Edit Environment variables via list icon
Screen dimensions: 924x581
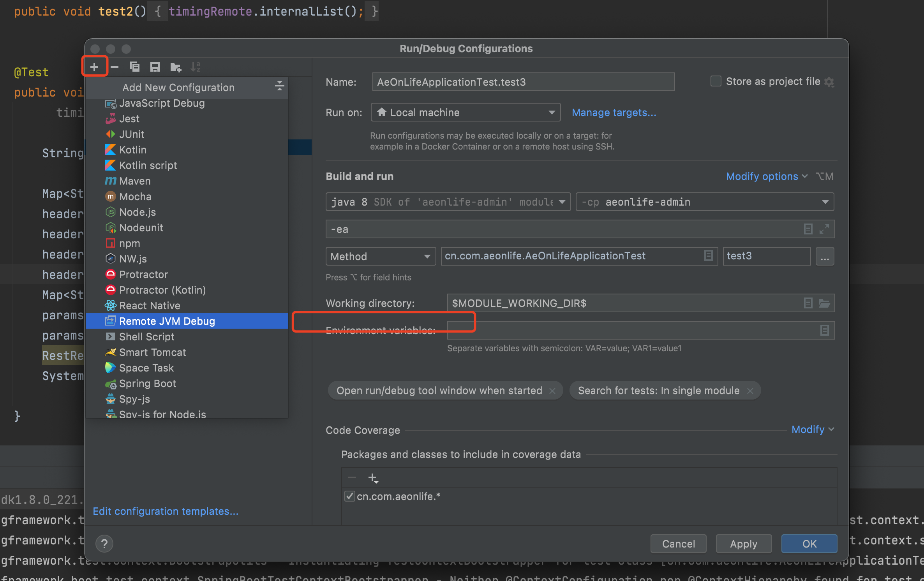pyautogui.click(x=824, y=330)
